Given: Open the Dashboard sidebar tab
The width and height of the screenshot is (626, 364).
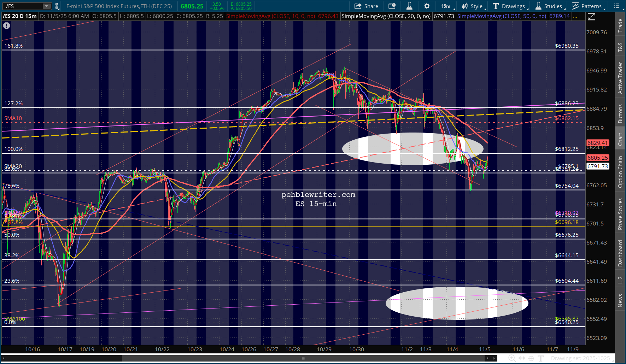Looking at the screenshot, I should pyautogui.click(x=620, y=253).
